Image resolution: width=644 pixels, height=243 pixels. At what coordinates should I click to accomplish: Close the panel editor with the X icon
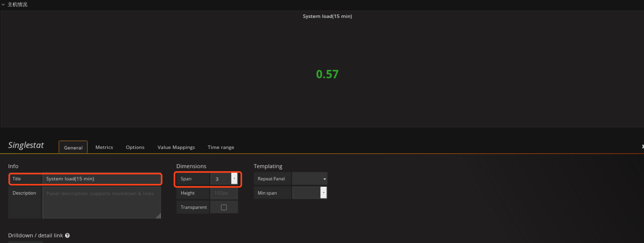pyautogui.click(x=642, y=147)
